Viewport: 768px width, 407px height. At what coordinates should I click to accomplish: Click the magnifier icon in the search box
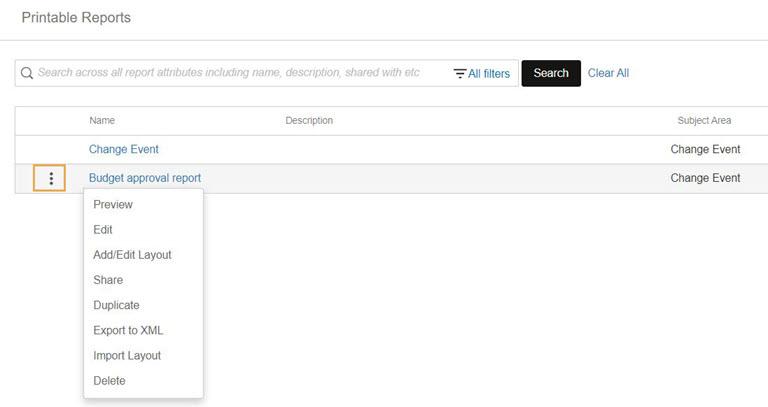point(27,73)
